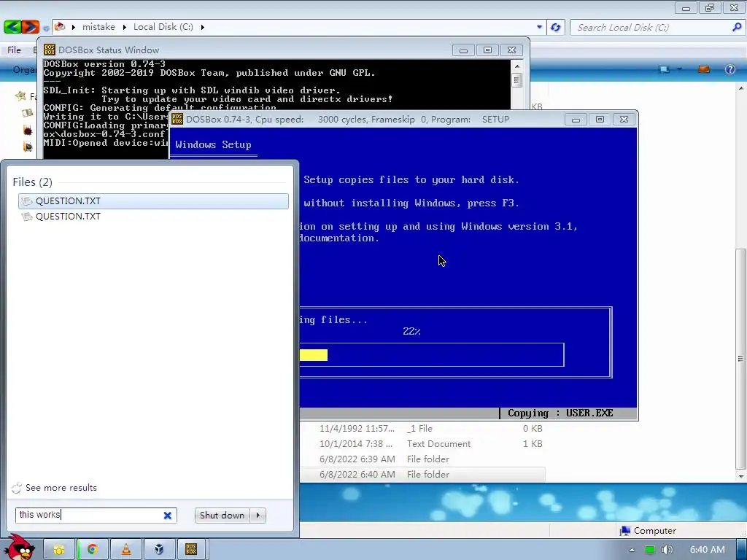Image resolution: width=747 pixels, height=560 pixels.
Task: Click the recent pages arrow beside forward button
Action: (46, 28)
